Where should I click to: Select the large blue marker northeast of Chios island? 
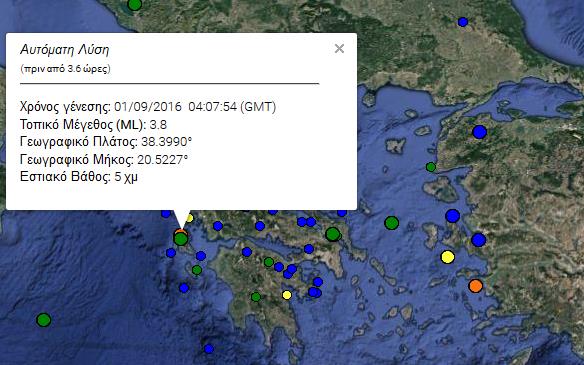(x=453, y=216)
